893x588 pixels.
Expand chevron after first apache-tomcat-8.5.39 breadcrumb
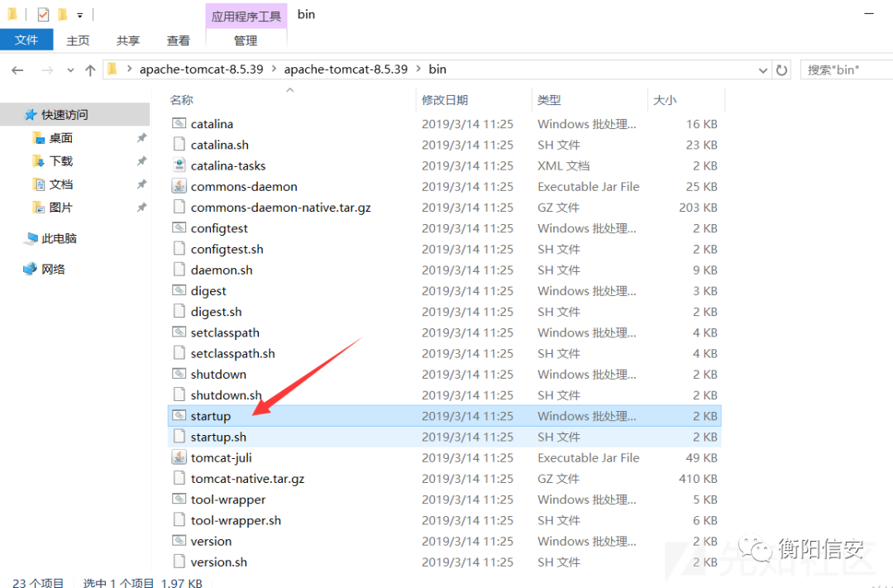click(274, 69)
